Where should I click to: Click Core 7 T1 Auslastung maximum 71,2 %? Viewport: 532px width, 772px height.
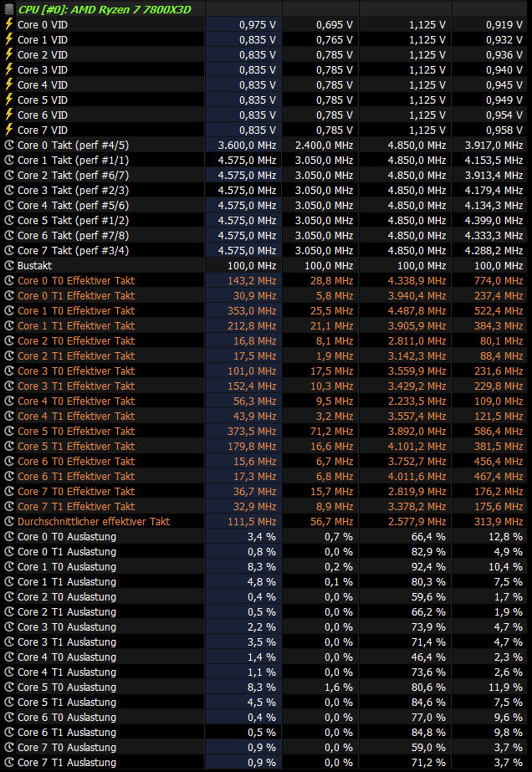(x=428, y=763)
